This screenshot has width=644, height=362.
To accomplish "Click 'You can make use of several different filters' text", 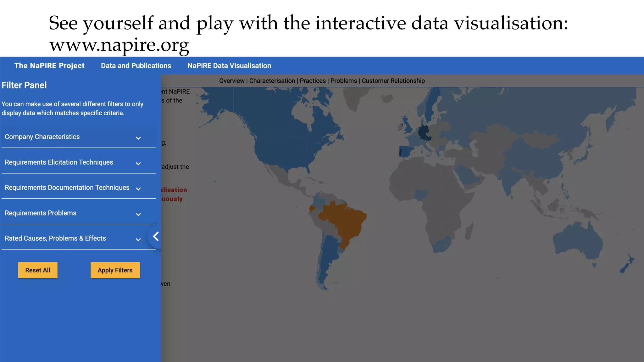I will coord(72,108).
